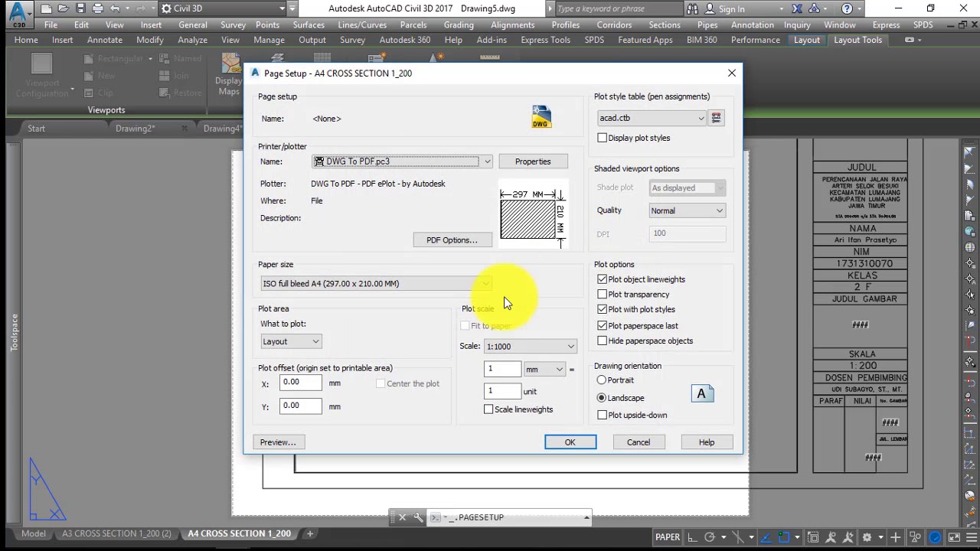Open the Quality Normal dropdown
This screenshot has height=551, width=980.
(687, 210)
